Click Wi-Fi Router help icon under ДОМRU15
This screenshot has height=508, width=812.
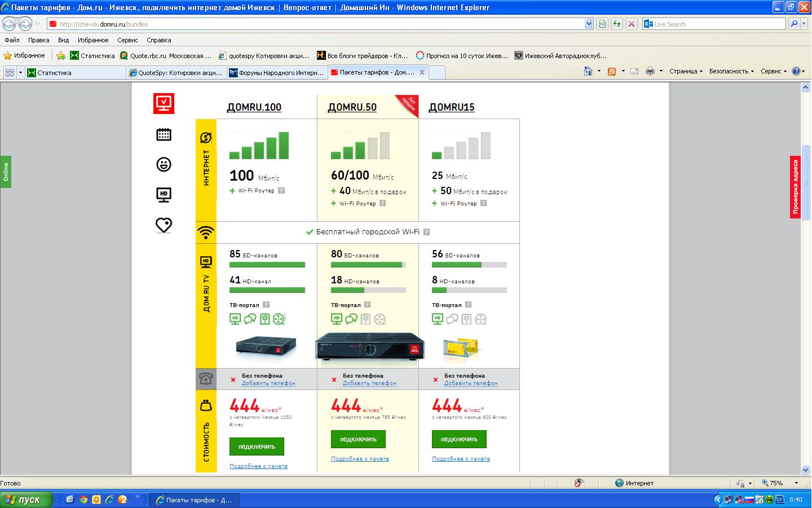(483, 203)
